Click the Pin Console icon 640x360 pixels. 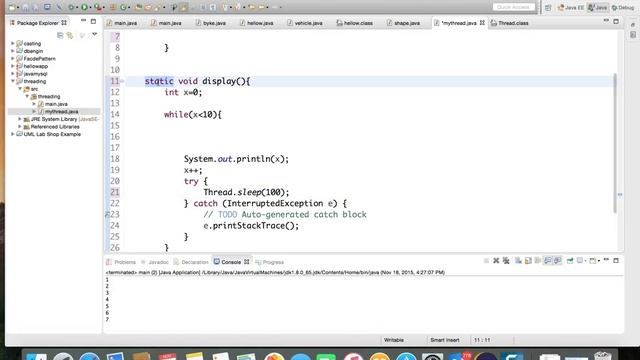click(x=570, y=260)
